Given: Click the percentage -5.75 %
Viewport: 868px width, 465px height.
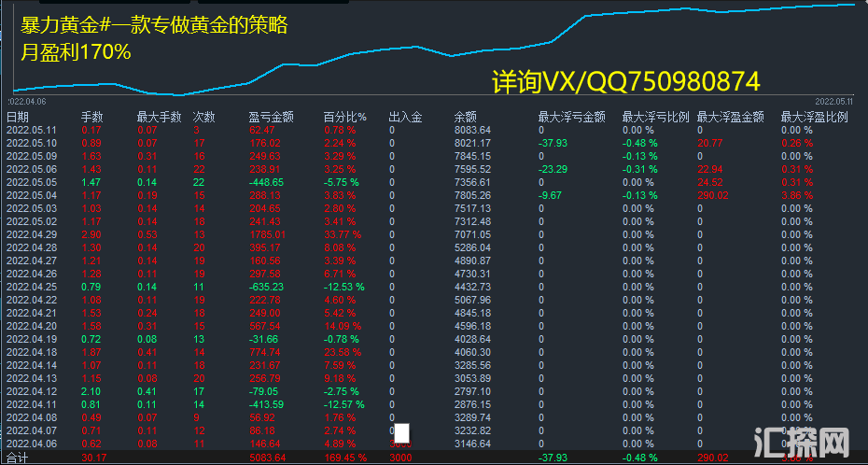Looking at the screenshot, I should 342,182.
